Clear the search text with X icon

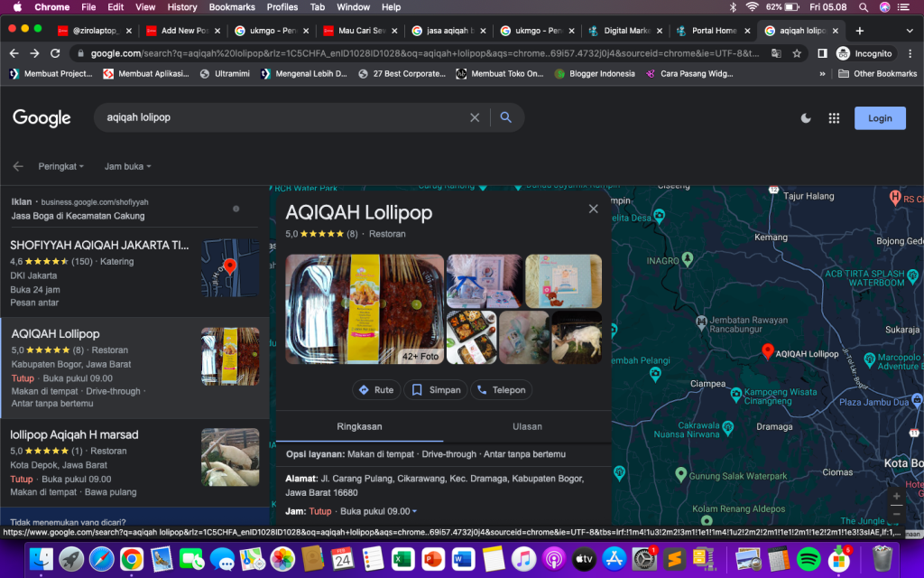[x=475, y=117]
